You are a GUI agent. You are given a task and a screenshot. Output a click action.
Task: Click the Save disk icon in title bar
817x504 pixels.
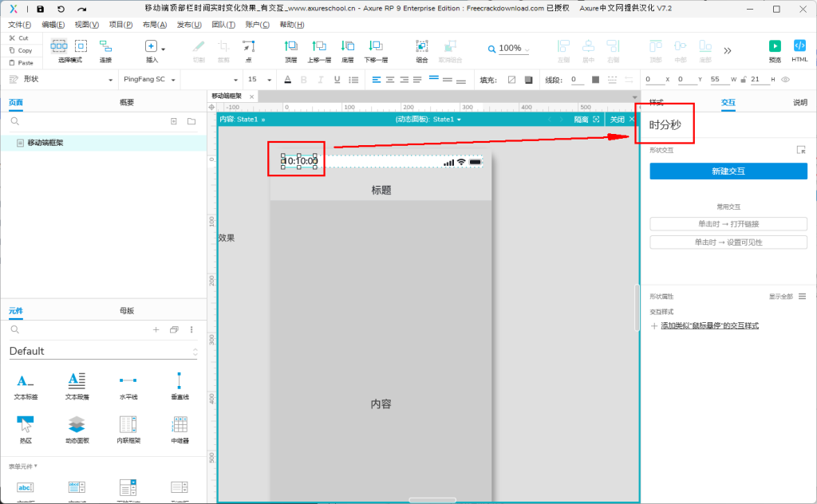pos(40,9)
